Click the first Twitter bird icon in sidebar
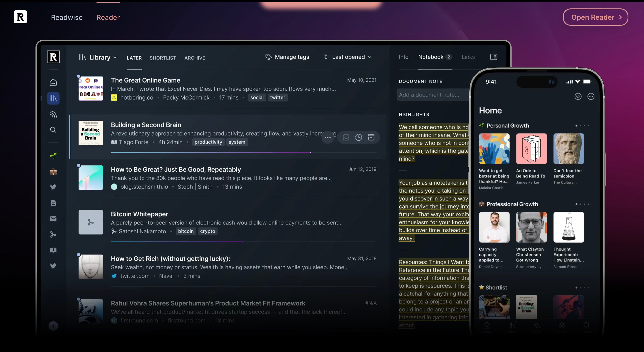 53,187
